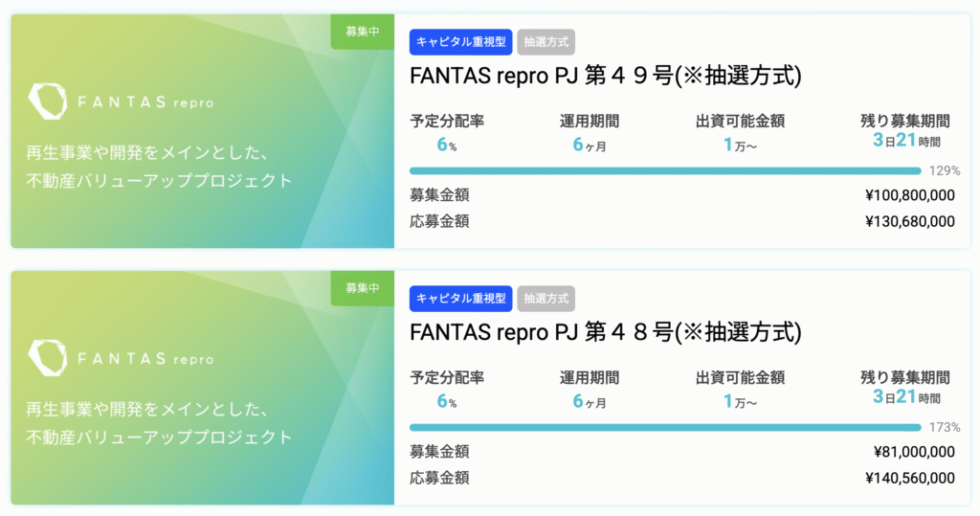Select キャピタル重視型 tag on 第48号 project
Image resolution: width=980 pixels, height=516 pixels.
[x=461, y=299]
